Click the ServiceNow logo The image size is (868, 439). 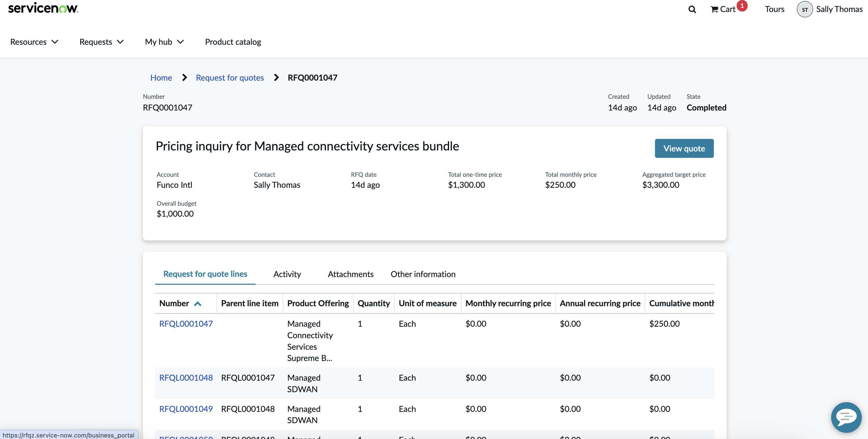click(43, 8)
